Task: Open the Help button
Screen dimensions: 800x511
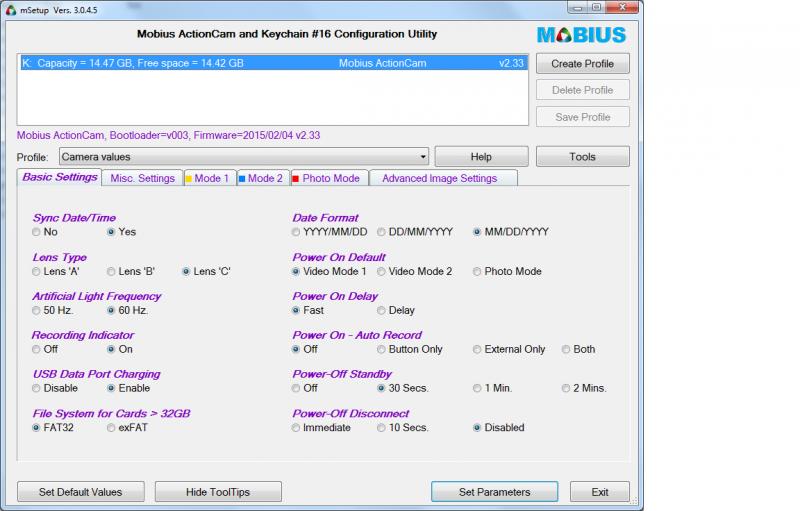Action: tap(481, 157)
